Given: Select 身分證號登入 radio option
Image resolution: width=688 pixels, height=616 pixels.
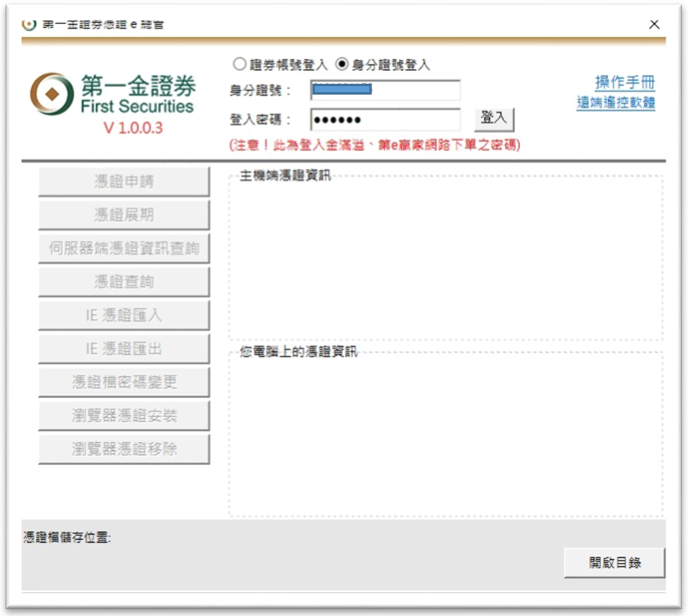Looking at the screenshot, I should 342,65.
